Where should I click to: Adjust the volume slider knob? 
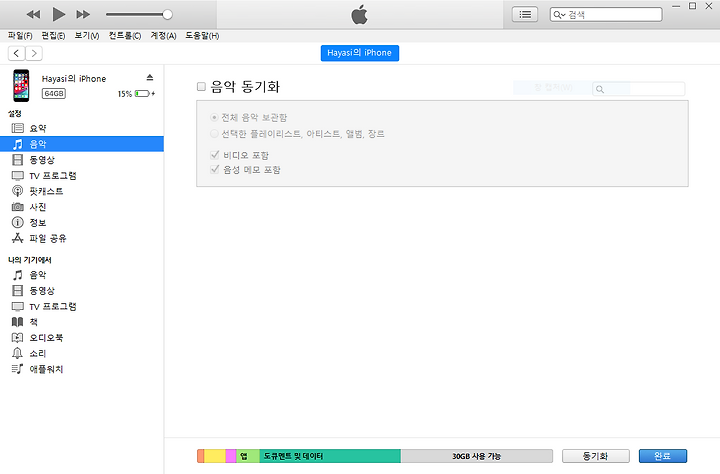(x=168, y=15)
